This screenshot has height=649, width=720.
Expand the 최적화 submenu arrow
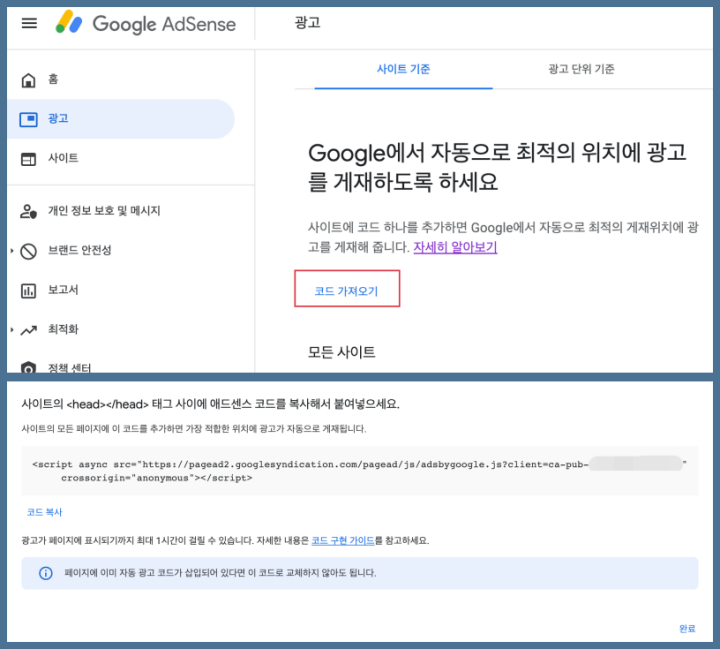[x=12, y=330]
